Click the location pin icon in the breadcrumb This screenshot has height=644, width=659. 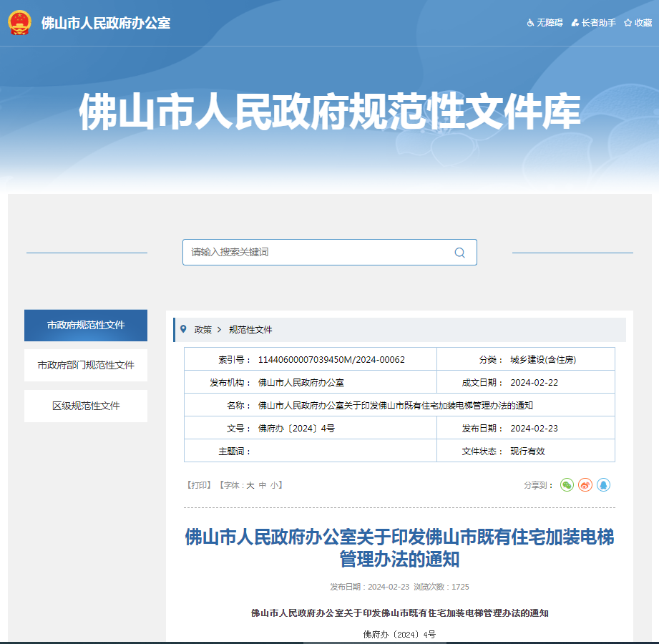point(183,329)
